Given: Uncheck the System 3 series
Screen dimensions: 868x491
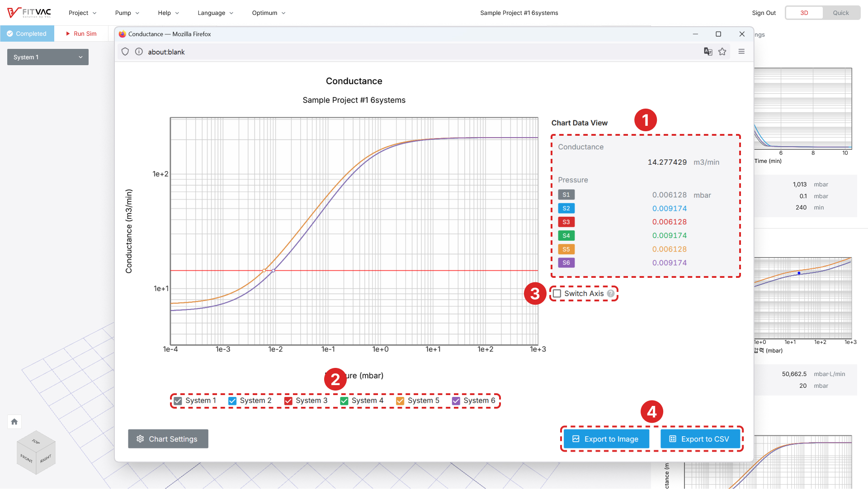Looking at the screenshot, I should coord(288,401).
